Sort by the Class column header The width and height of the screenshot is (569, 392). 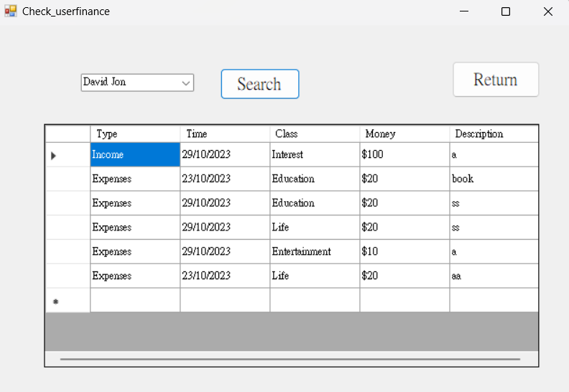pos(315,134)
